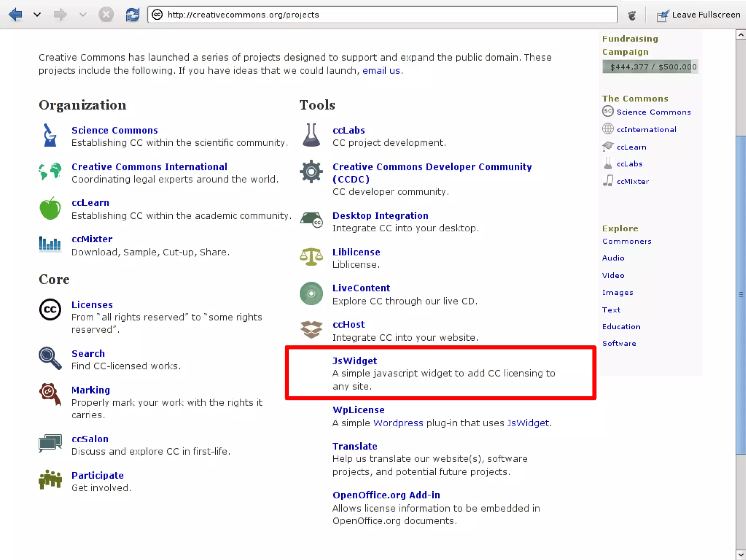Click the ccLabs flask icon under Tools
This screenshot has height=560, width=746.
tap(311, 136)
